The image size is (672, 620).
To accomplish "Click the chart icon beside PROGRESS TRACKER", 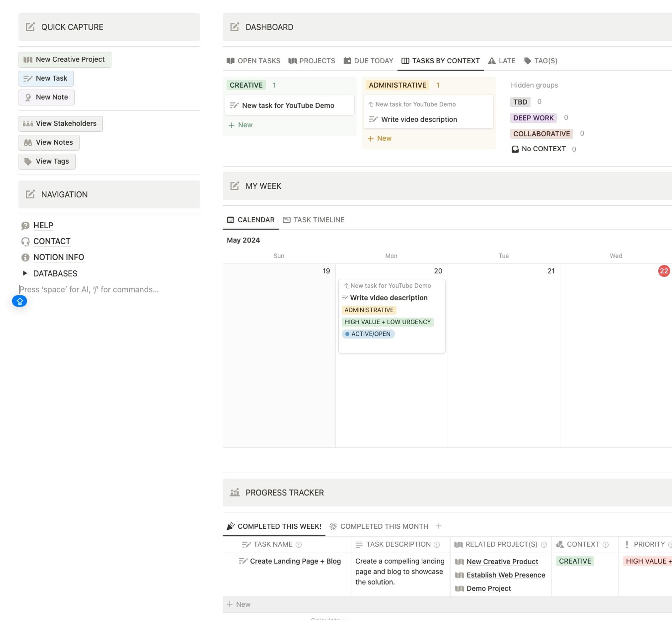I will [x=235, y=493].
